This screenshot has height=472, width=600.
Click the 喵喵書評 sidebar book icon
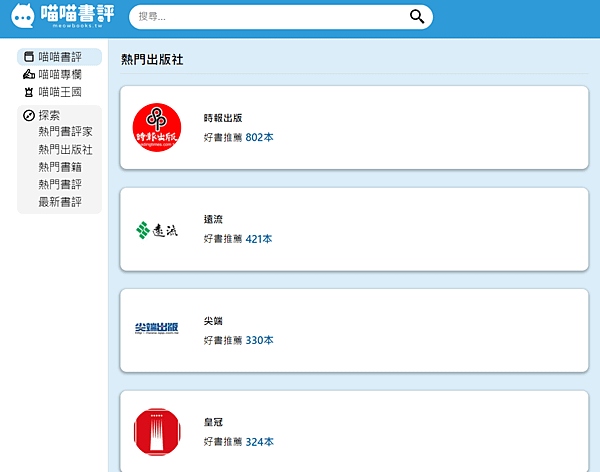[29, 57]
